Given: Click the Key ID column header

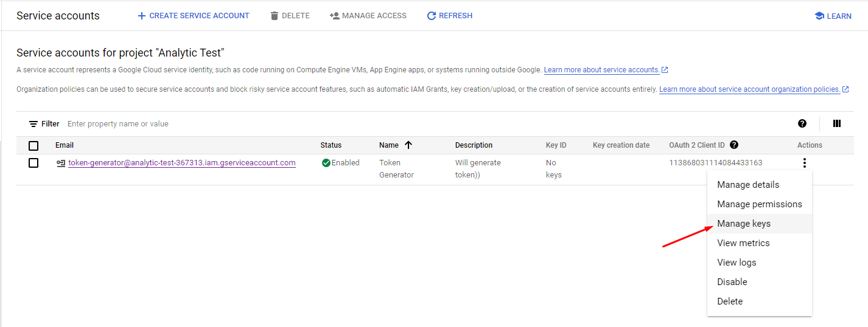Looking at the screenshot, I should pyautogui.click(x=556, y=145).
